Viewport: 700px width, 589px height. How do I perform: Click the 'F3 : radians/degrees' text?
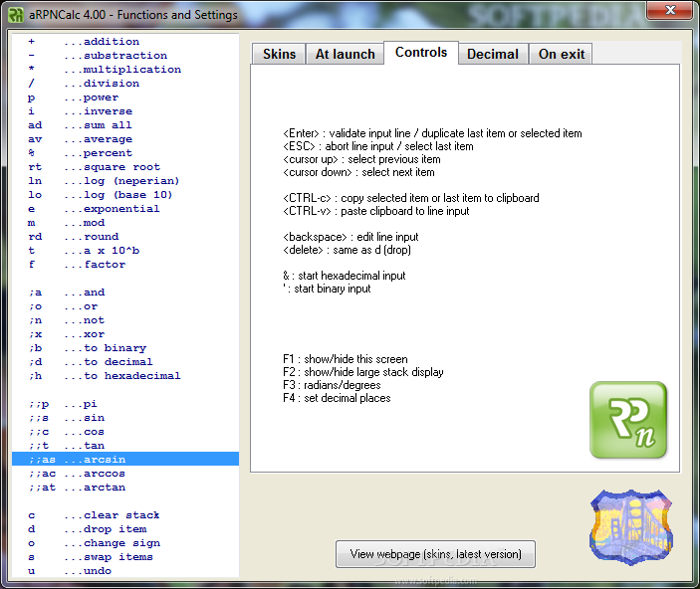[332, 385]
